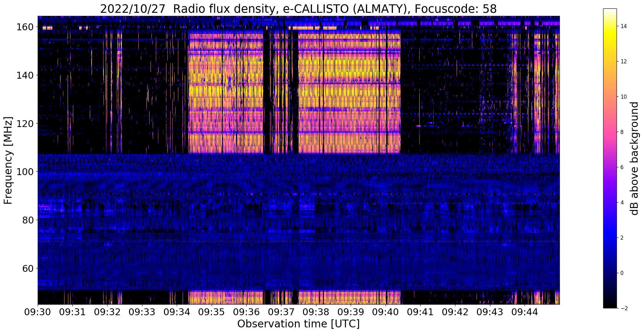Click the colorbar tick value 12
Screen dimensions: 644x333
[x=624, y=61]
